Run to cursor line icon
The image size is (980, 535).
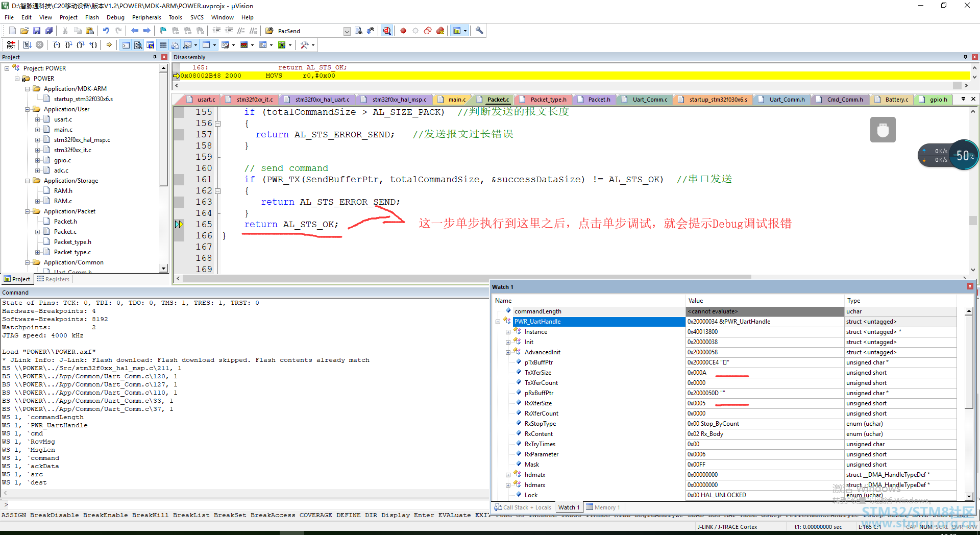click(93, 45)
